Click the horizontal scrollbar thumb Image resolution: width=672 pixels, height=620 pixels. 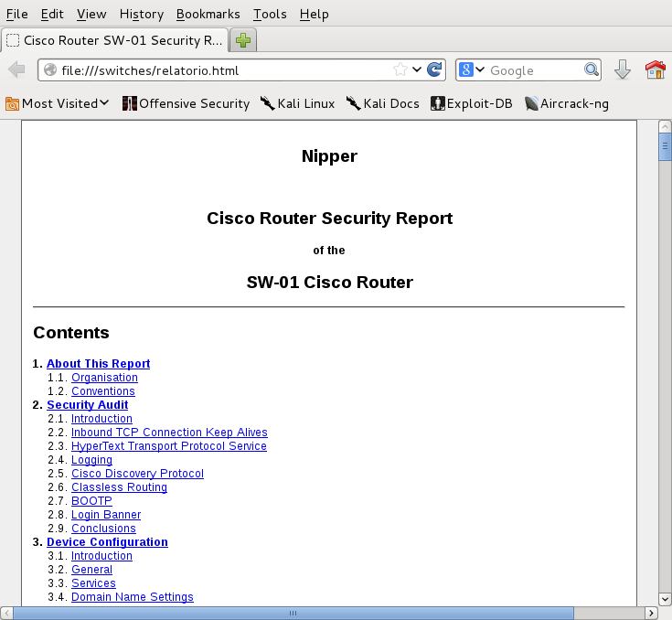coord(293,613)
